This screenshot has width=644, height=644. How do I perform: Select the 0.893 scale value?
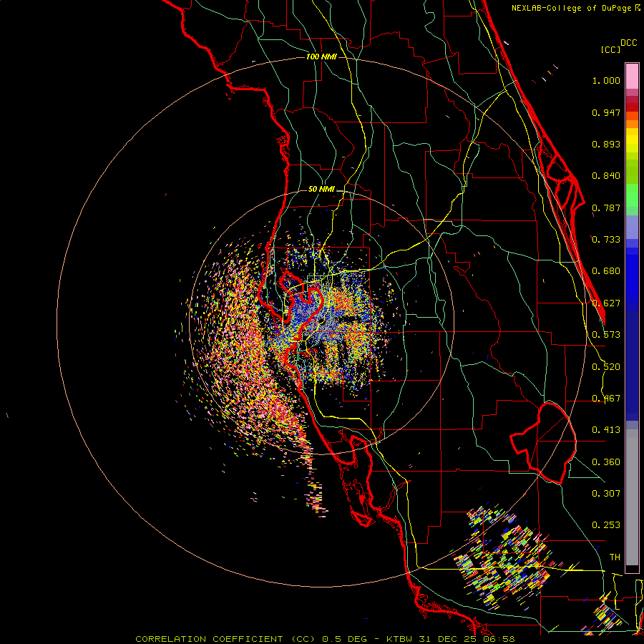(x=606, y=144)
